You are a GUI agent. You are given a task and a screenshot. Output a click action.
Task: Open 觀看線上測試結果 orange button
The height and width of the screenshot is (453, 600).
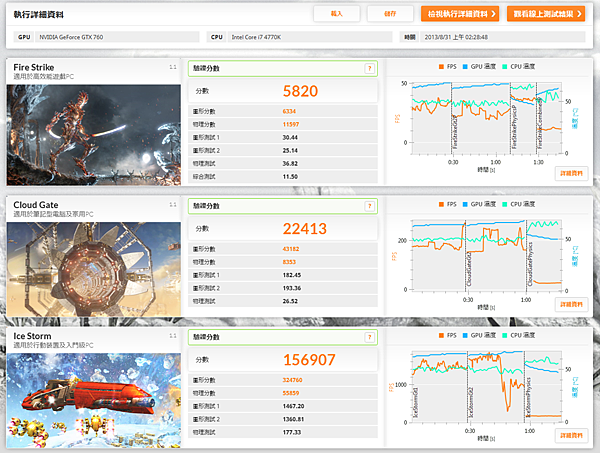[x=546, y=14]
